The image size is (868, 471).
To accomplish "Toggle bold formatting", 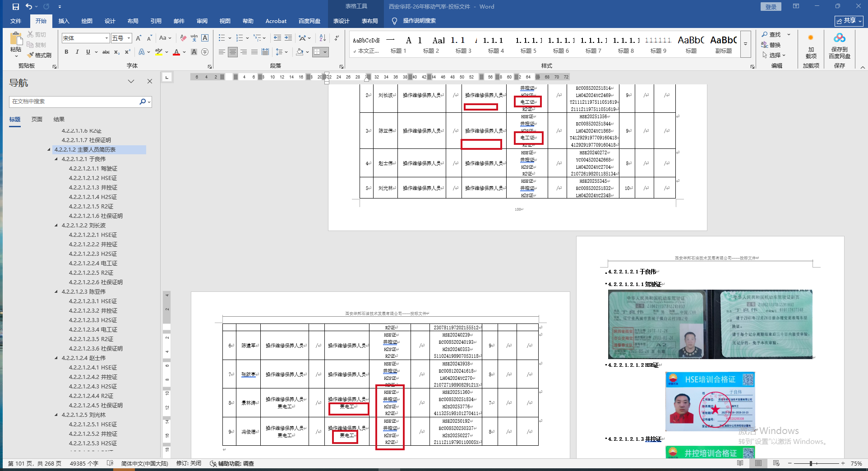I will click(x=66, y=52).
